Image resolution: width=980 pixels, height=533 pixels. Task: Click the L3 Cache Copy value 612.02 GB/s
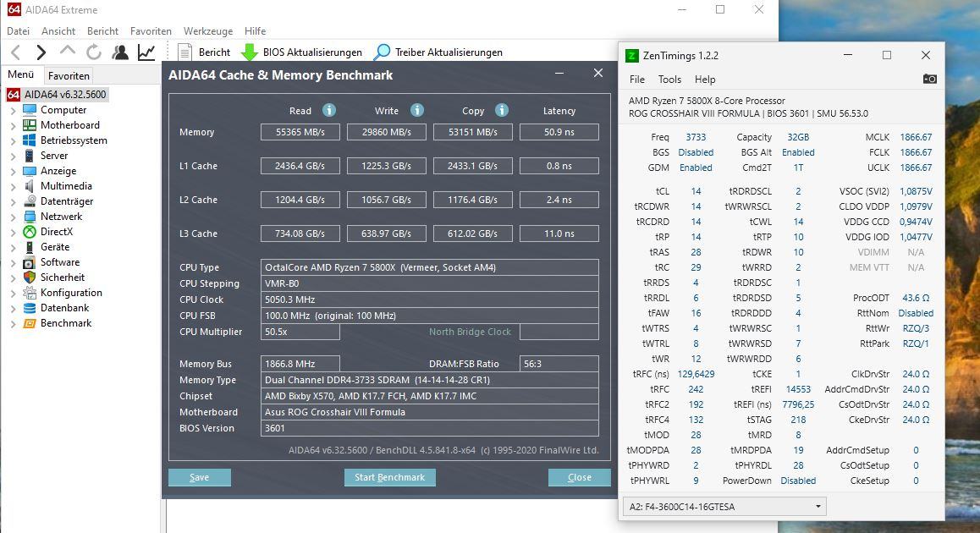(472, 233)
